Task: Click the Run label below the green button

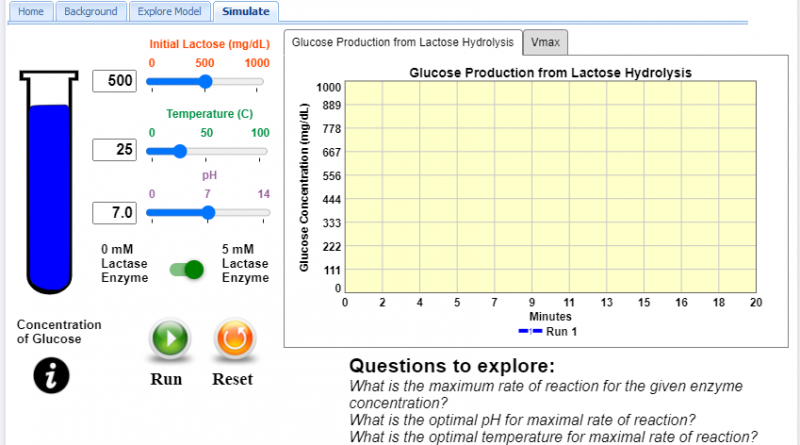Action: pyautogui.click(x=166, y=379)
